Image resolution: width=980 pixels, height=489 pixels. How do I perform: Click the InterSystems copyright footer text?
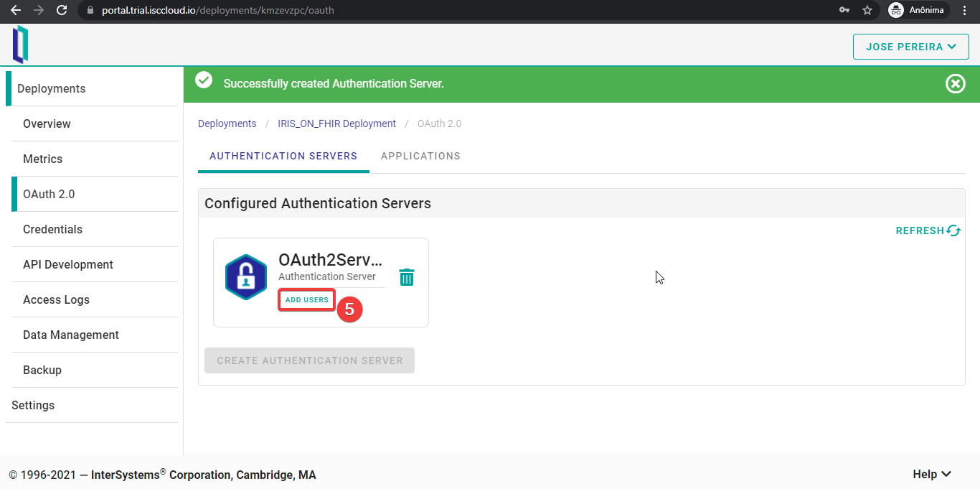tap(162, 475)
